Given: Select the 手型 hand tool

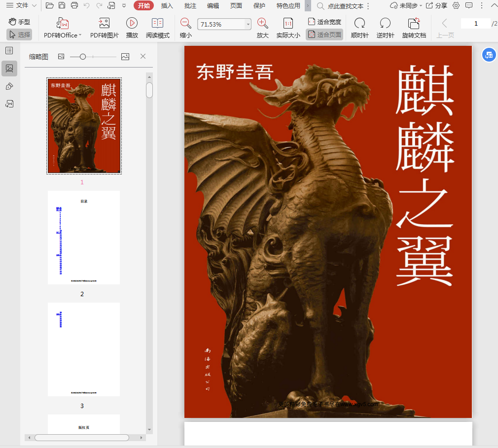Looking at the screenshot, I should tap(19, 22).
